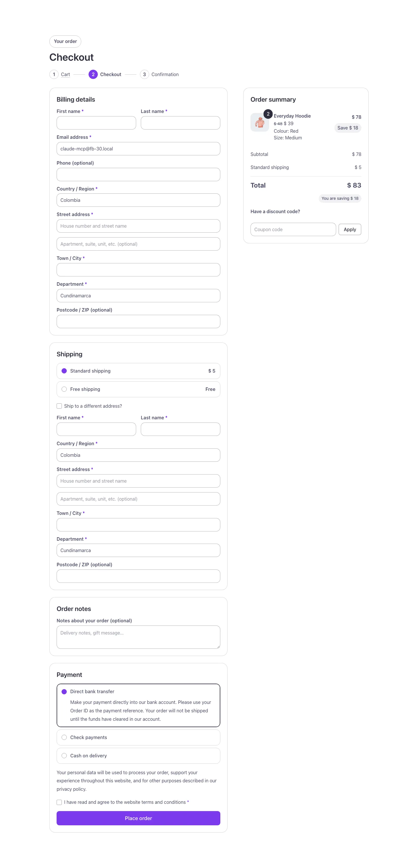Click the Everyday Hoodie product name

(292, 116)
